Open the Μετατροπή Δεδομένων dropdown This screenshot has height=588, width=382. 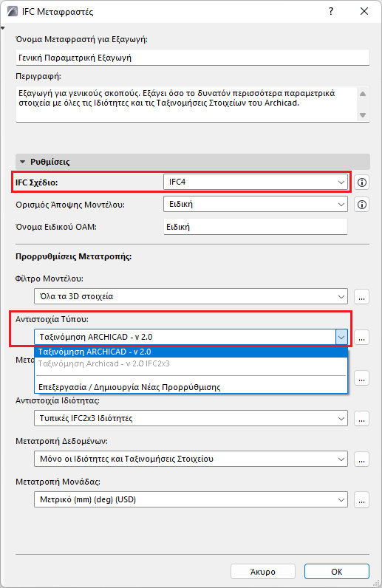click(x=191, y=459)
